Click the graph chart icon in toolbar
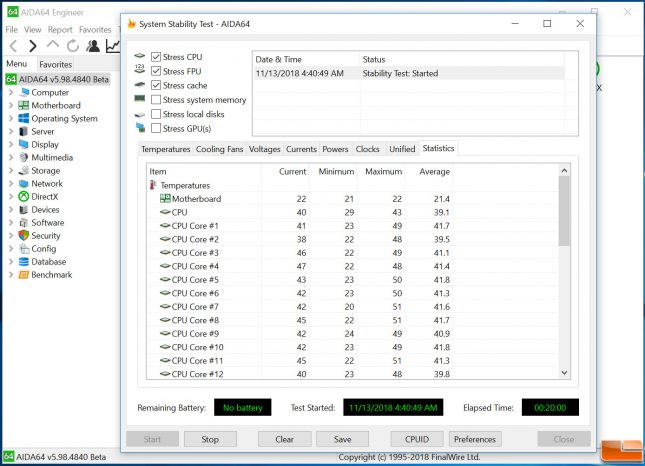Image resolution: width=645 pixels, height=466 pixels. click(x=113, y=46)
